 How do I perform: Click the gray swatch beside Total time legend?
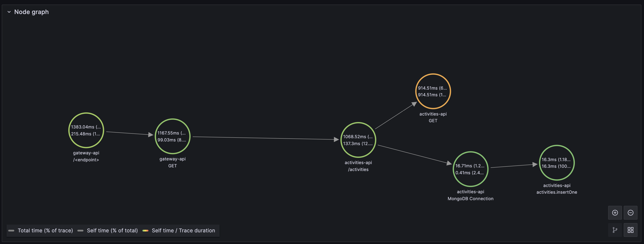pos(11,231)
